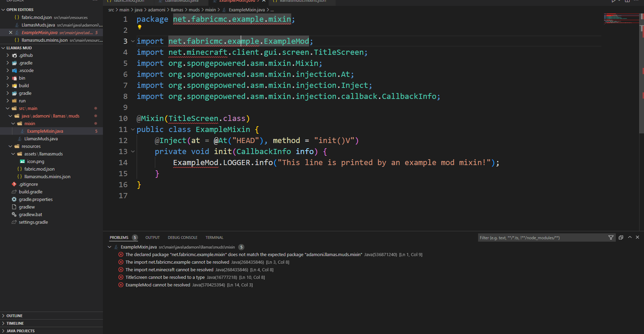Select 'TitleScreen cannot be resolved to a type'
The height and width of the screenshot is (334, 644).
[x=165, y=277]
